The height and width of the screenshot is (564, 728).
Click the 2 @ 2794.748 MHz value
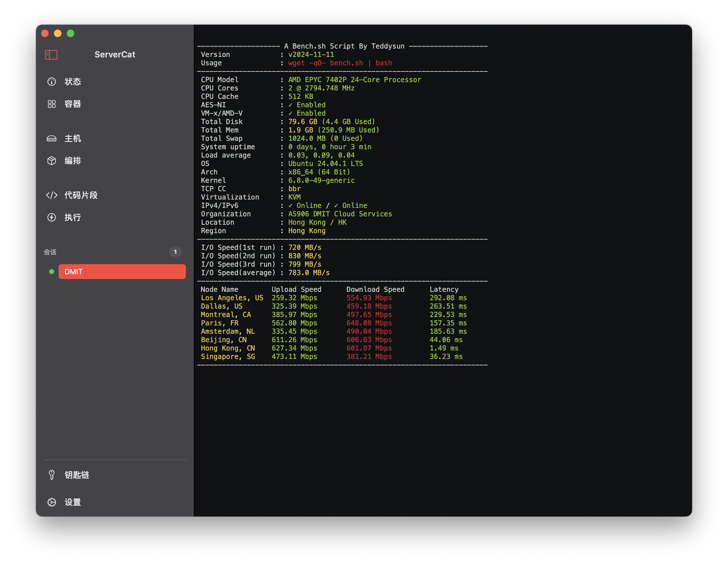(321, 88)
